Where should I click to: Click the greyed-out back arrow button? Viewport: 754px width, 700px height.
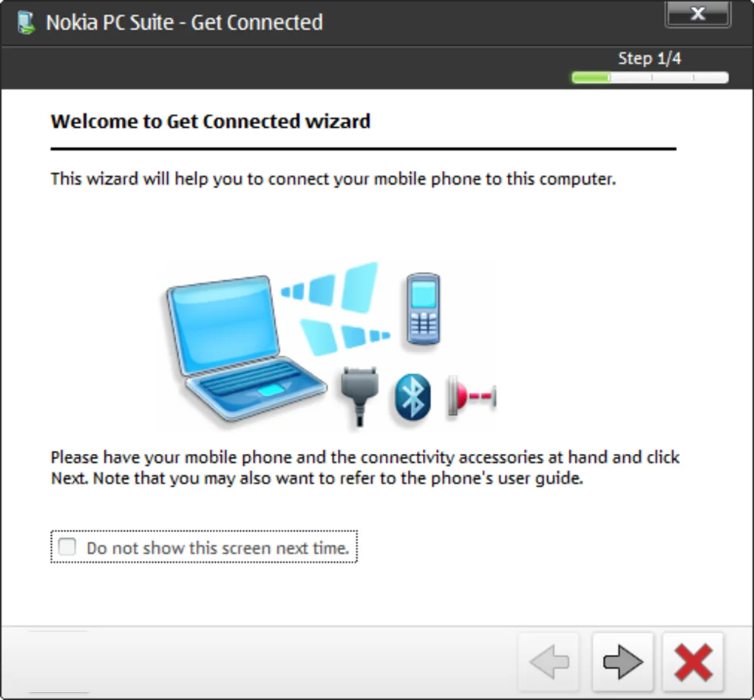[548, 662]
